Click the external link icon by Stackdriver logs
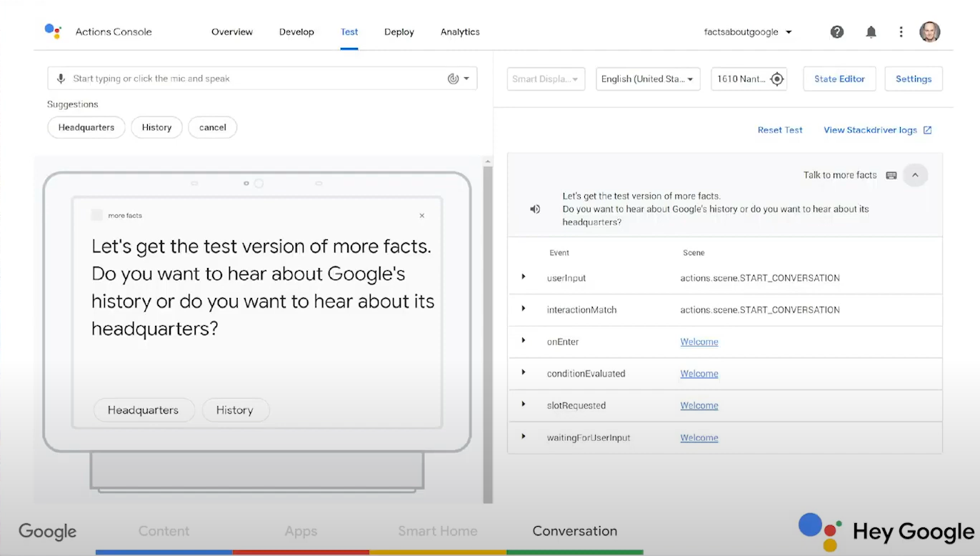This screenshot has width=980, height=556. pos(927,130)
